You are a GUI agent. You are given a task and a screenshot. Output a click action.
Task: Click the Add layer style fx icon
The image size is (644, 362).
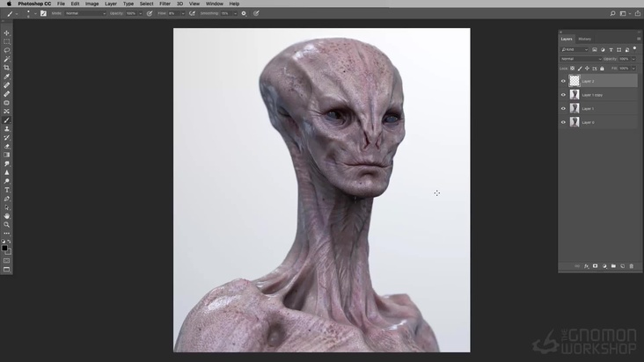586,266
